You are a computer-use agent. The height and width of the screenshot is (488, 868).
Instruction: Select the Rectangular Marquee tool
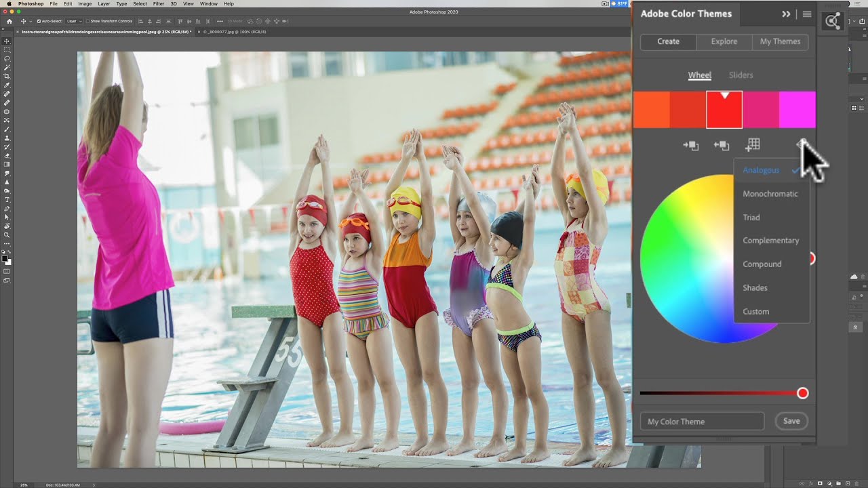point(7,50)
